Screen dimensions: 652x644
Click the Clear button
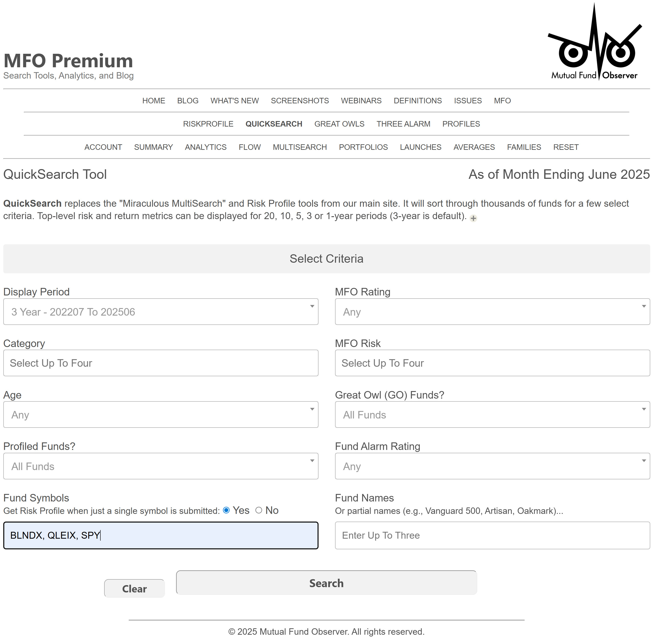(134, 588)
